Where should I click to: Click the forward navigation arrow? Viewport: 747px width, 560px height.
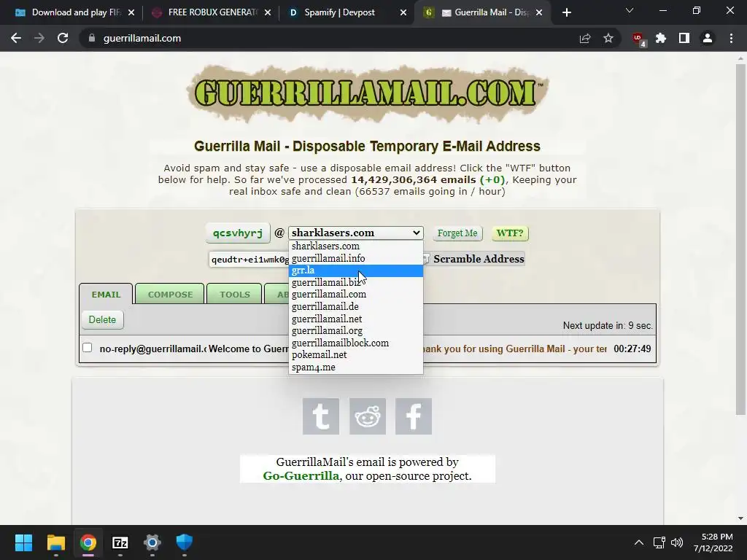(39, 38)
